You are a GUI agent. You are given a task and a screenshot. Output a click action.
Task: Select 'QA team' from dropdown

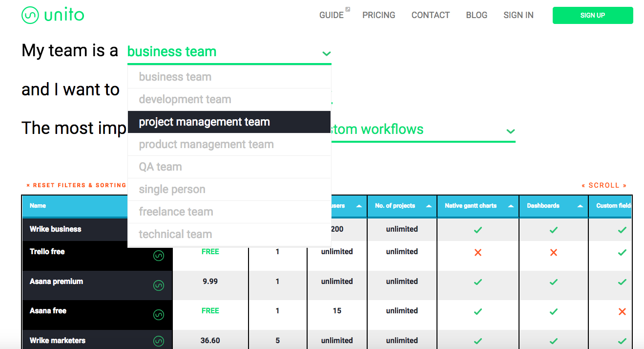pos(229,167)
